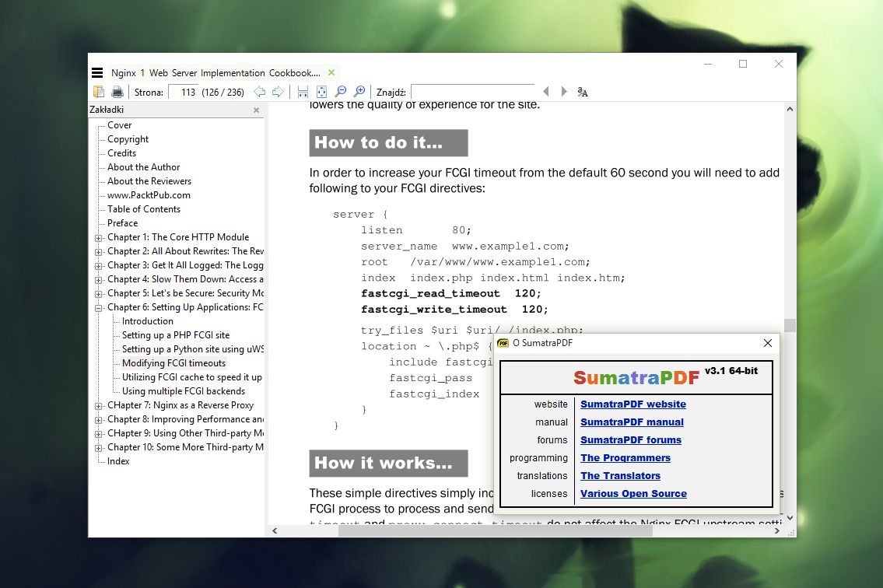Select Using multiple FCGI backends bookmark

(184, 391)
